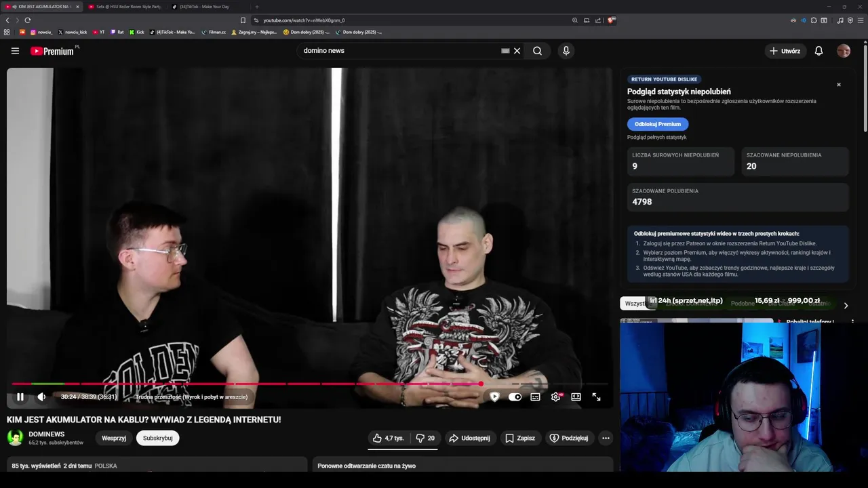This screenshot has height=488, width=868.
Task: Open the 'nowciu_' Instagram bookmark
Action: tap(41, 32)
